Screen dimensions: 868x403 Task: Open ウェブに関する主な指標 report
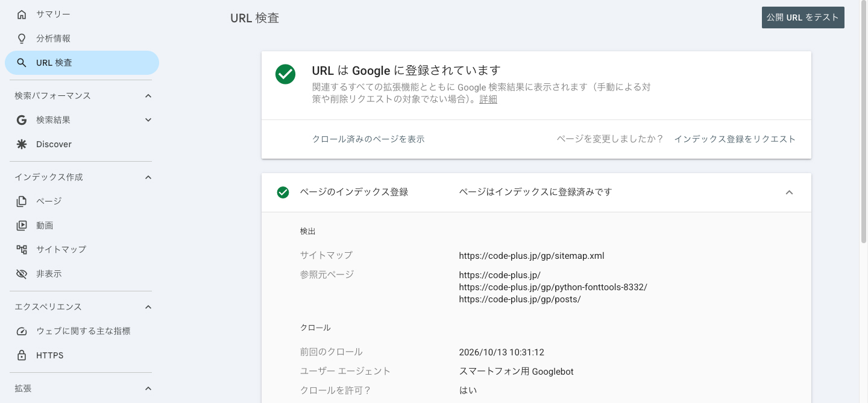click(82, 331)
